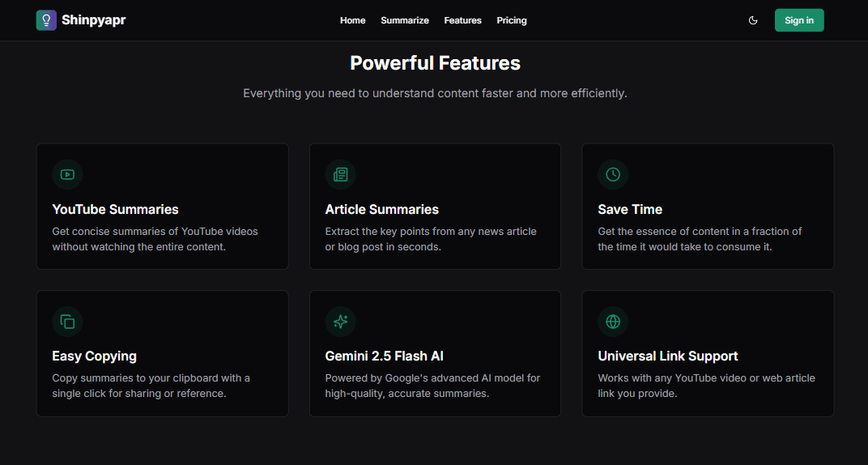Open the Home menu item
Image resolution: width=868 pixels, height=465 pixels.
point(352,20)
